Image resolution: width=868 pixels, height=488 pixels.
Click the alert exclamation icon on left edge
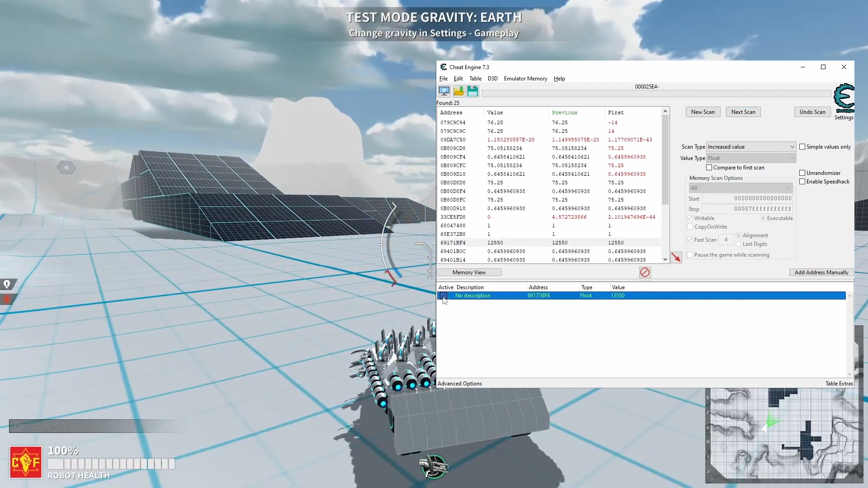pyautogui.click(x=7, y=284)
